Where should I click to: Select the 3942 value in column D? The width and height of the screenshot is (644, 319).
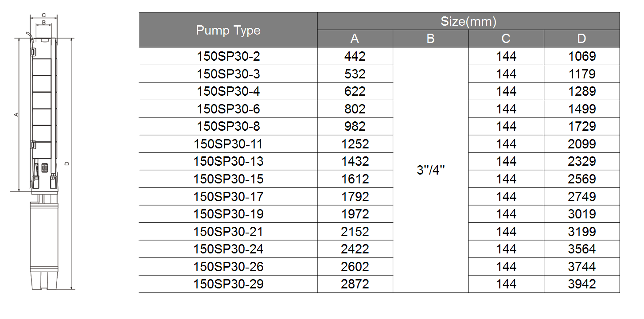click(x=582, y=284)
